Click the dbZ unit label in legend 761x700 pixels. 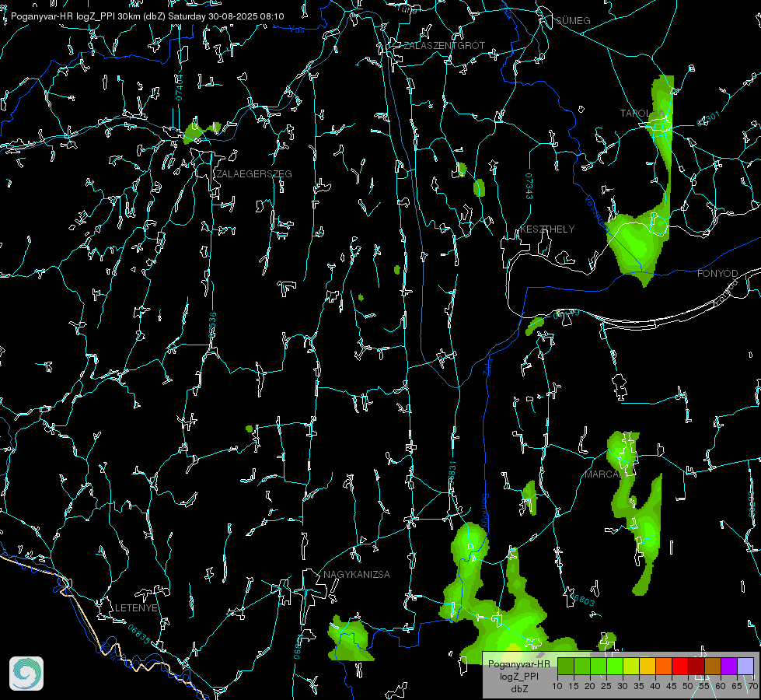[x=518, y=689]
